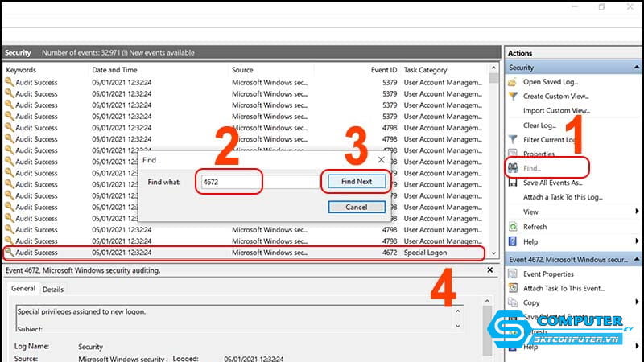This screenshot has width=644, height=362.
Task: Click the Attach Task To This Event icon
Action: coord(514,289)
